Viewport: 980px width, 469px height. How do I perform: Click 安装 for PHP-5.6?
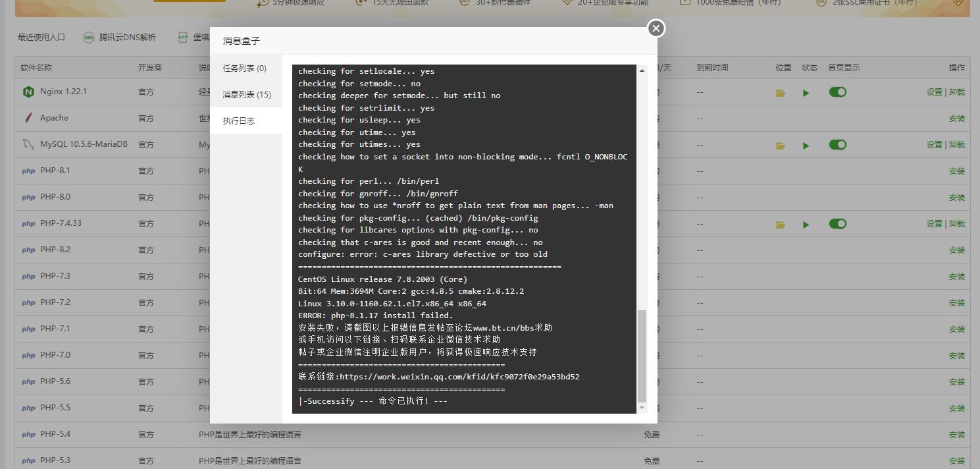(x=957, y=382)
